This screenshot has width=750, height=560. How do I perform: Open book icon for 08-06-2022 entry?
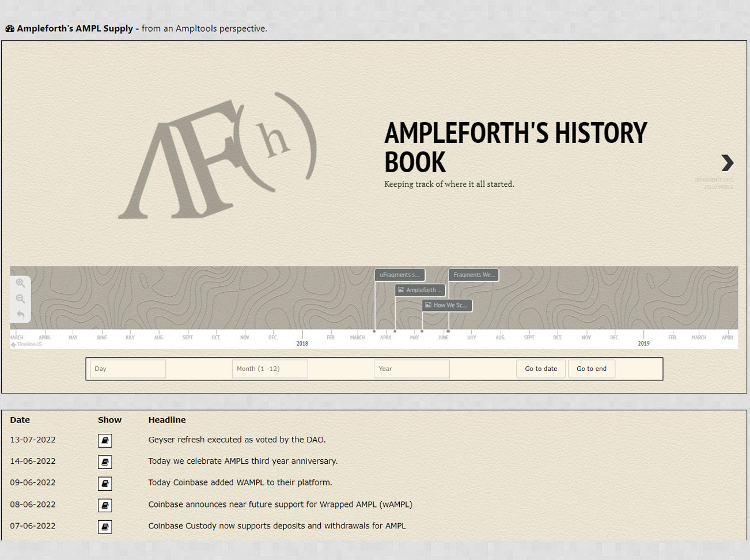105,505
